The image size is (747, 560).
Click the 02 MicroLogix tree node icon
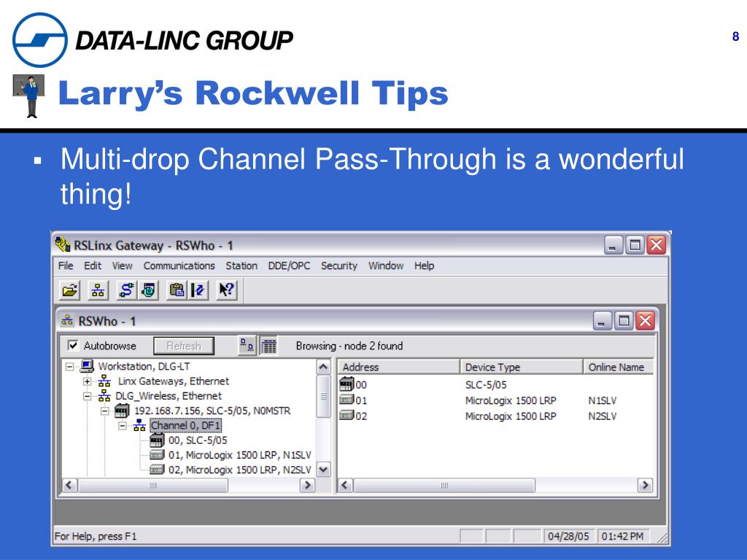[157, 470]
